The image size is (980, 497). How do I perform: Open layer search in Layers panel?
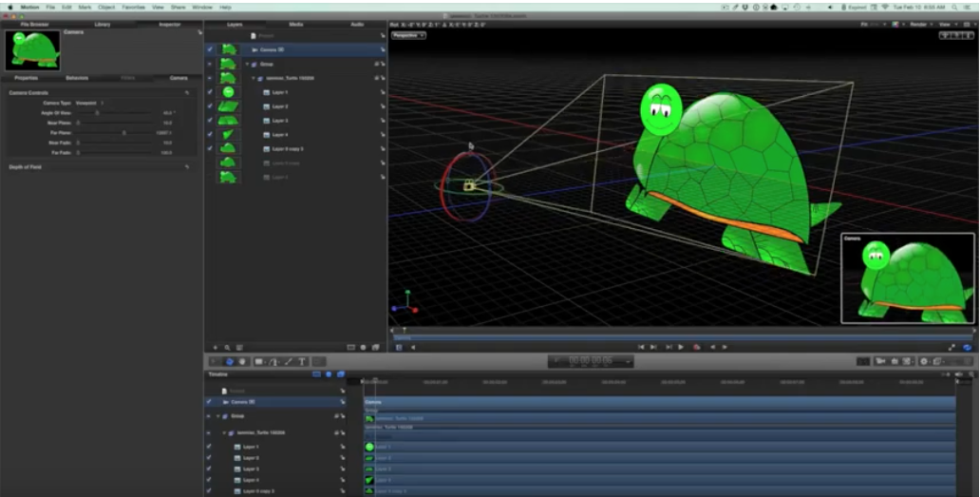click(228, 348)
